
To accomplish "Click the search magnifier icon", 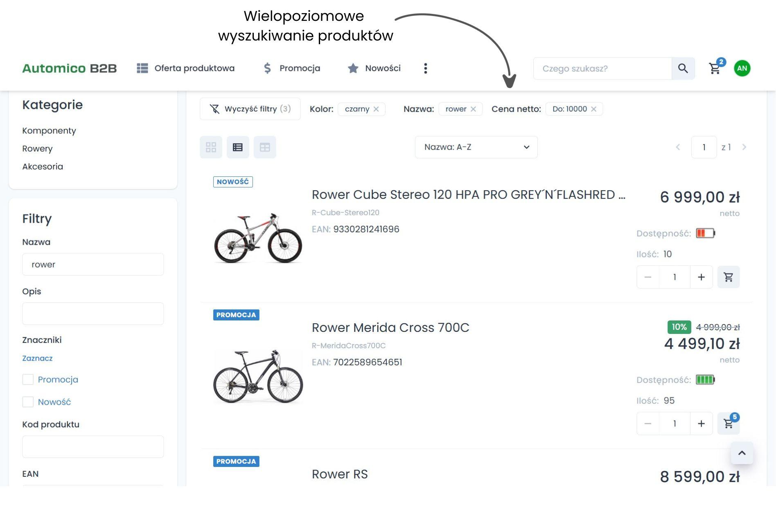I will pyautogui.click(x=683, y=68).
